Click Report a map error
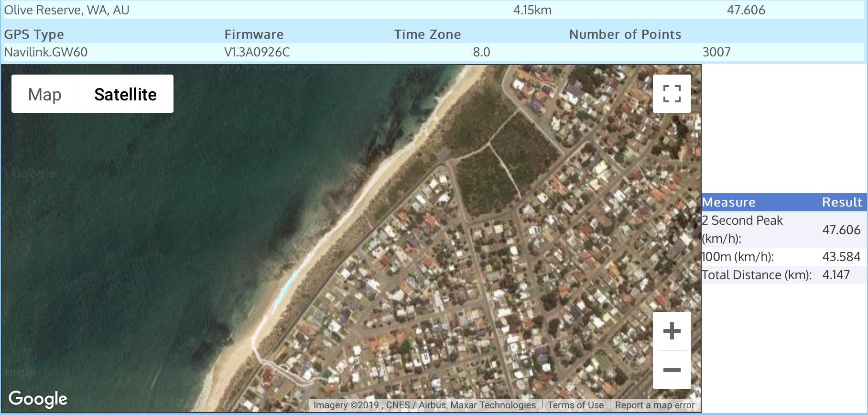 pos(654,405)
